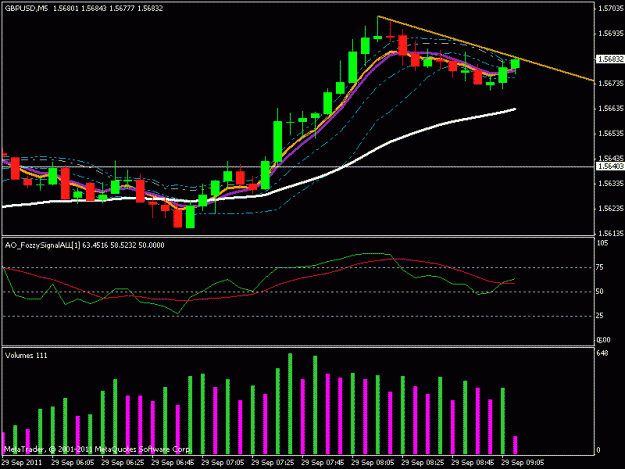Image resolution: width=625 pixels, height=469 pixels.
Task: Click the 1.56635 price scale label
Action: pyautogui.click(x=611, y=108)
